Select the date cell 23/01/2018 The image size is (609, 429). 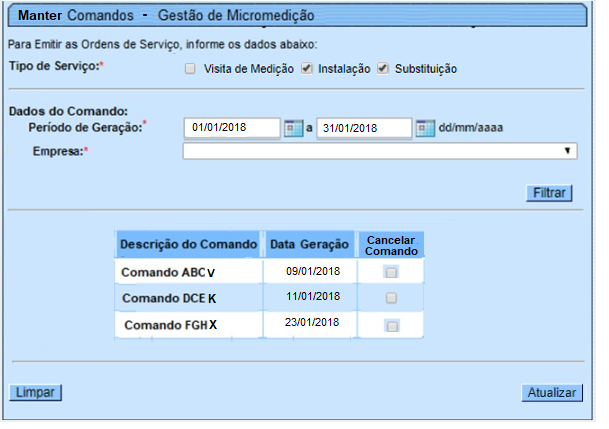pos(312,322)
